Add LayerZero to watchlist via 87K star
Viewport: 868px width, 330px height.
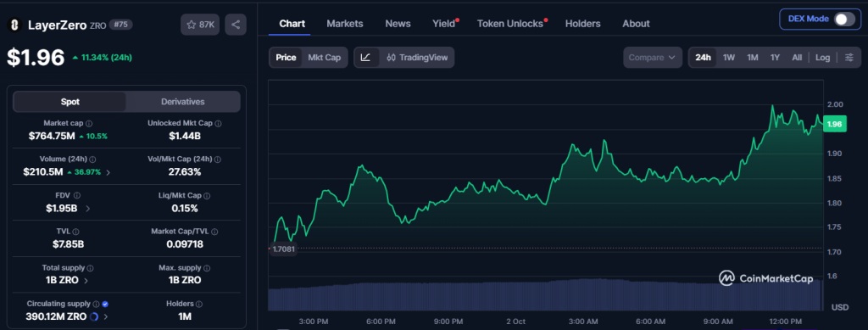point(200,25)
